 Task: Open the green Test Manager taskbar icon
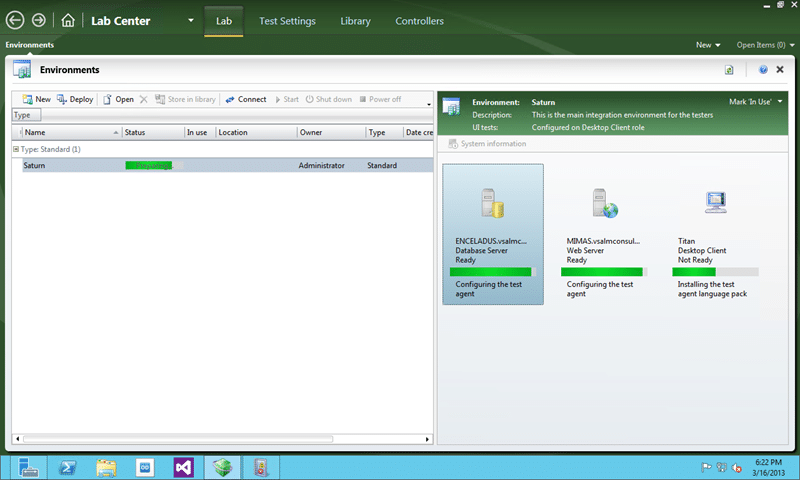point(222,467)
